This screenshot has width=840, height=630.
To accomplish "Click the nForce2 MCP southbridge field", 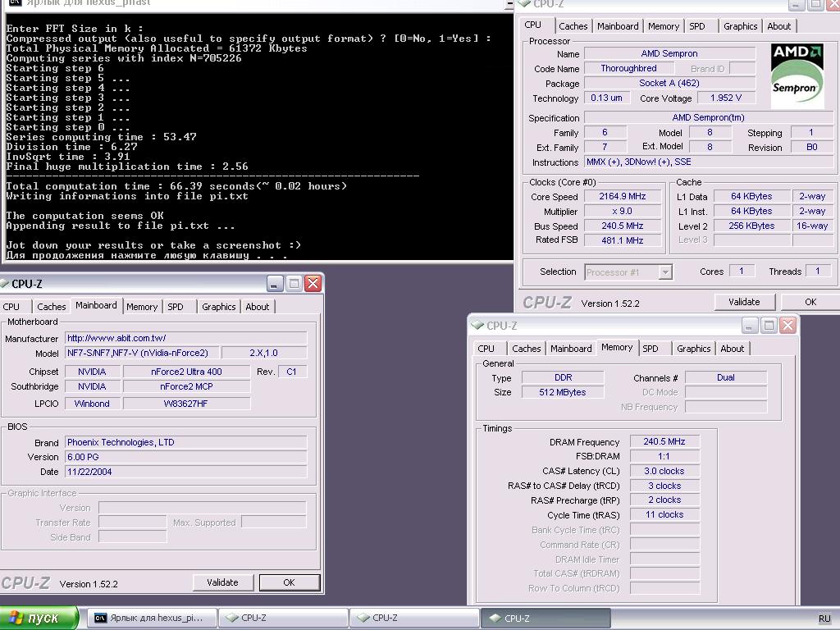I will coord(186,387).
